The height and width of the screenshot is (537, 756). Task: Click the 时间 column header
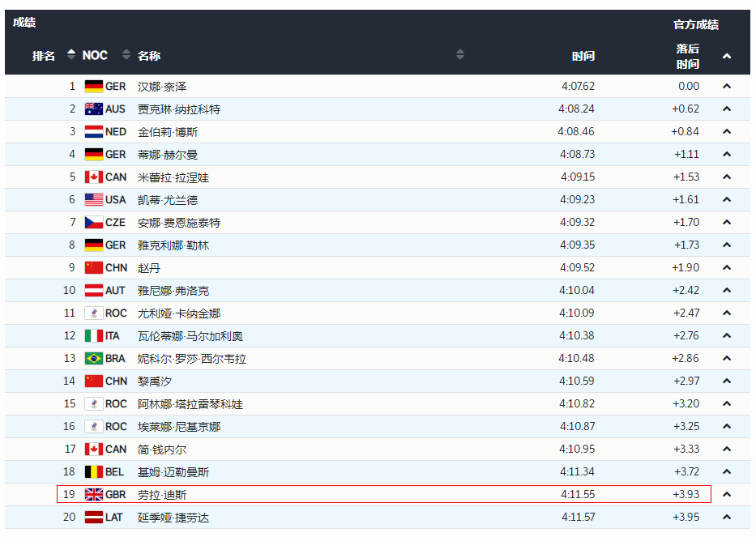tap(583, 56)
